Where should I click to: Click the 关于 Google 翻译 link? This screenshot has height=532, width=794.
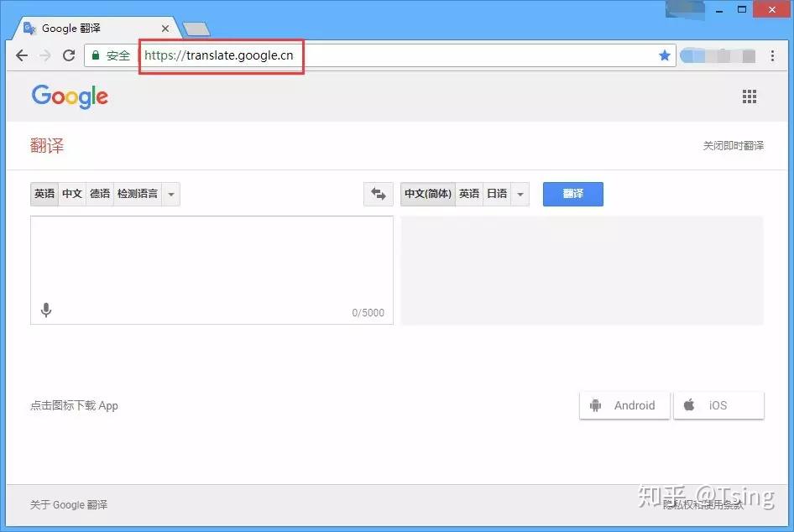coord(68,504)
